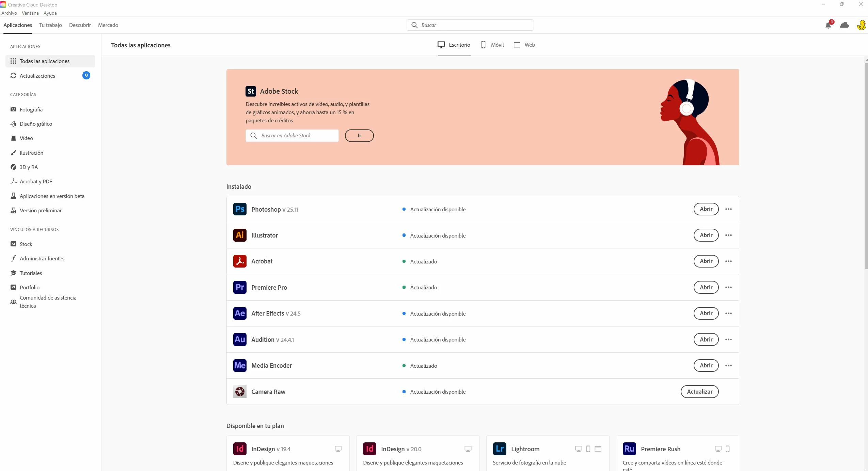This screenshot has height=471, width=868.
Task: Switch to the Descubrir tab
Action: click(80, 25)
